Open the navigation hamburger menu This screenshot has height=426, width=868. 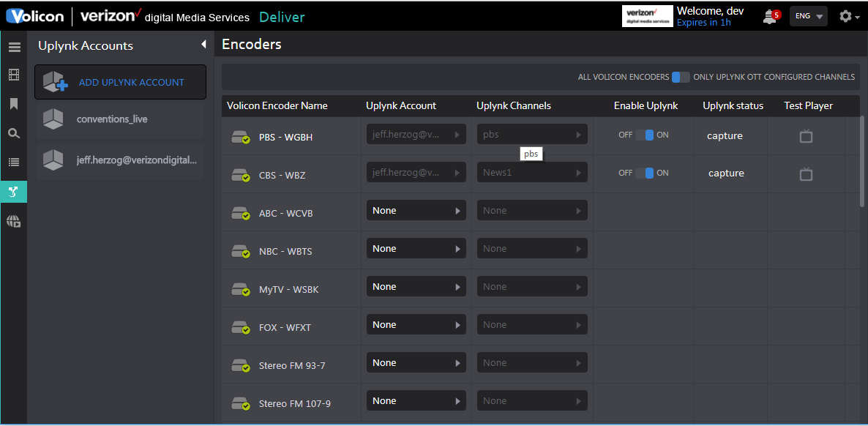point(14,46)
